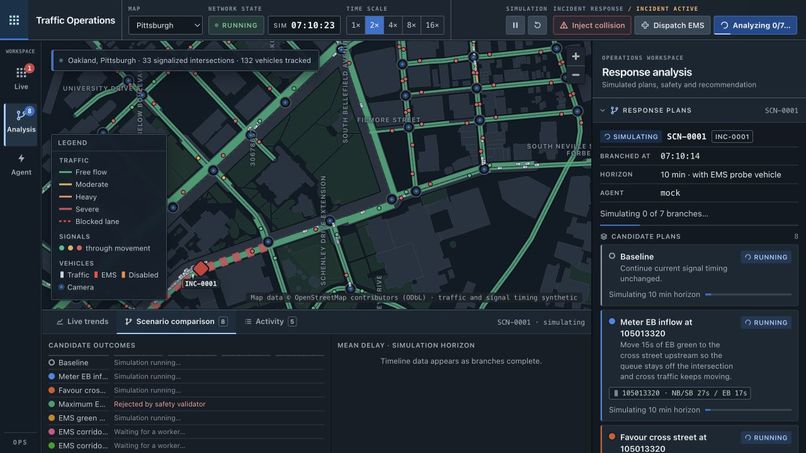Click the SCN-0001 scenario title

click(x=686, y=137)
